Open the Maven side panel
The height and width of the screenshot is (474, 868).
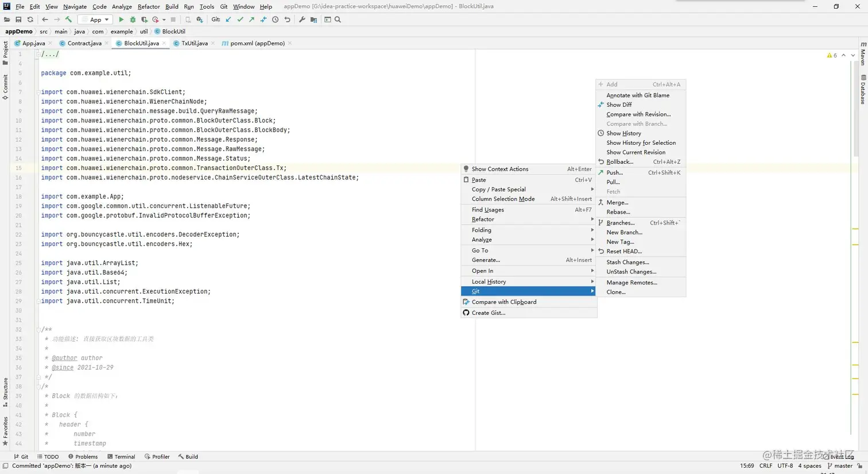point(863,53)
